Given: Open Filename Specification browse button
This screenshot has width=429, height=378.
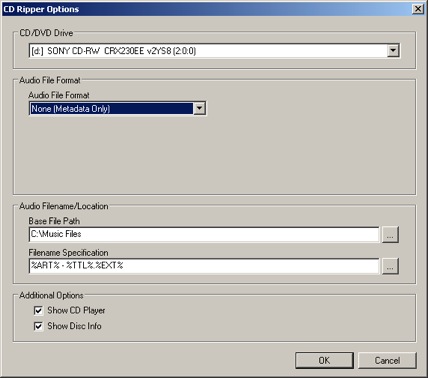Looking at the screenshot, I should (390, 266).
